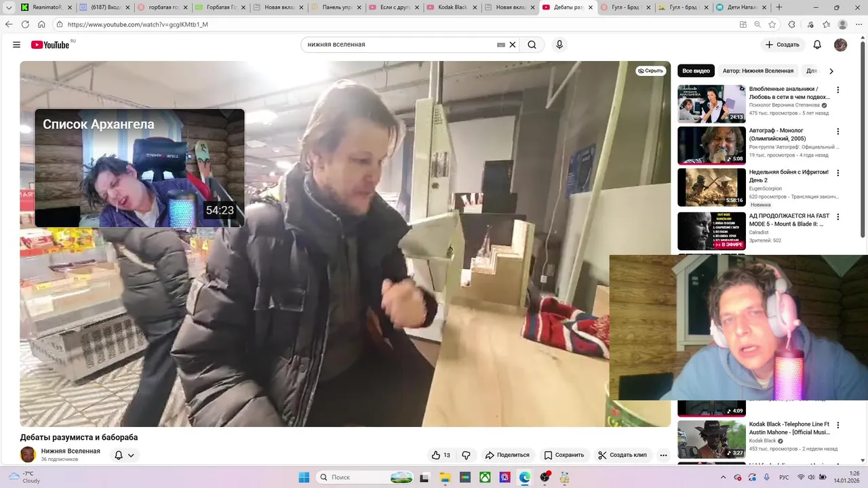Screen dimensions: 868x488
Task: Open the YouTube account avatar menu
Action: pos(840,45)
